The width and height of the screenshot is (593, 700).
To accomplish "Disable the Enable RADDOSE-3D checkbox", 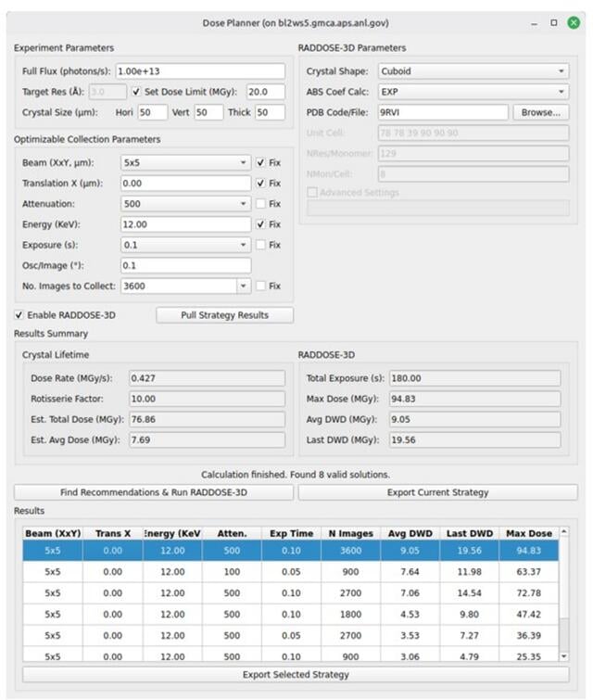I will (19, 315).
